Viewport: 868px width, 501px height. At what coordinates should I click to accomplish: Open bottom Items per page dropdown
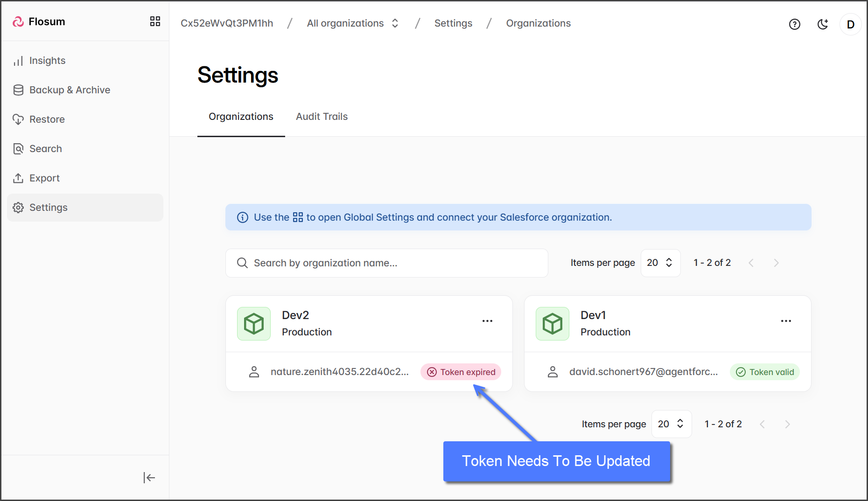click(671, 424)
